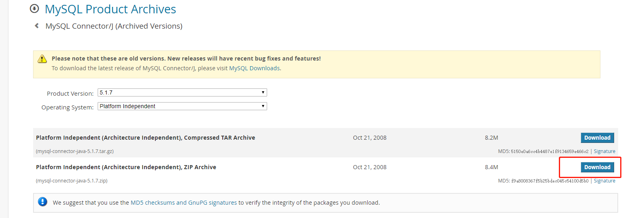The image size is (644, 218).
Task: Click the blue info icon beside checksum suggestion
Action: coord(42,202)
